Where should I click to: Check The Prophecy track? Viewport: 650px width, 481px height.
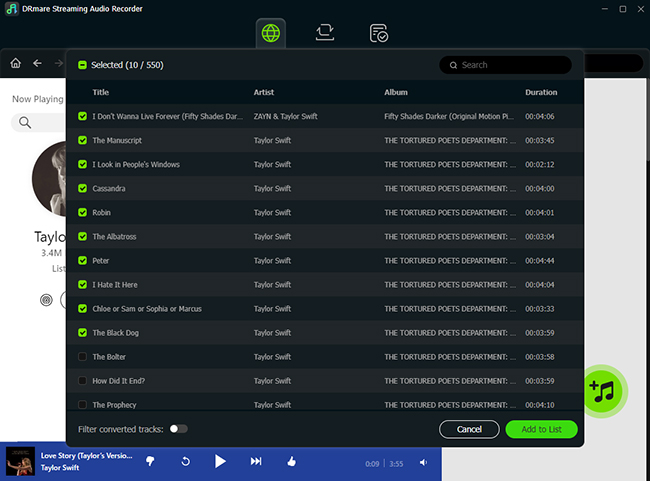pos(82,405)
